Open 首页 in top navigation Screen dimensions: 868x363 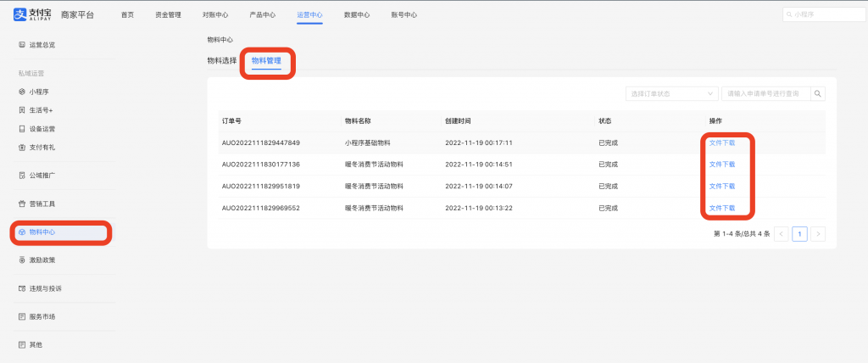127,15
